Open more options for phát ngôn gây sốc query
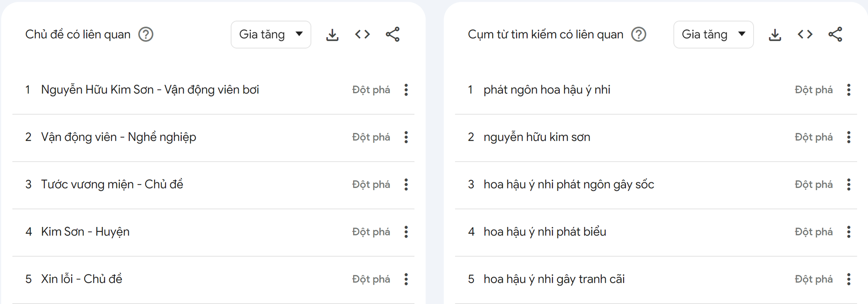 (x=849, y=185)
